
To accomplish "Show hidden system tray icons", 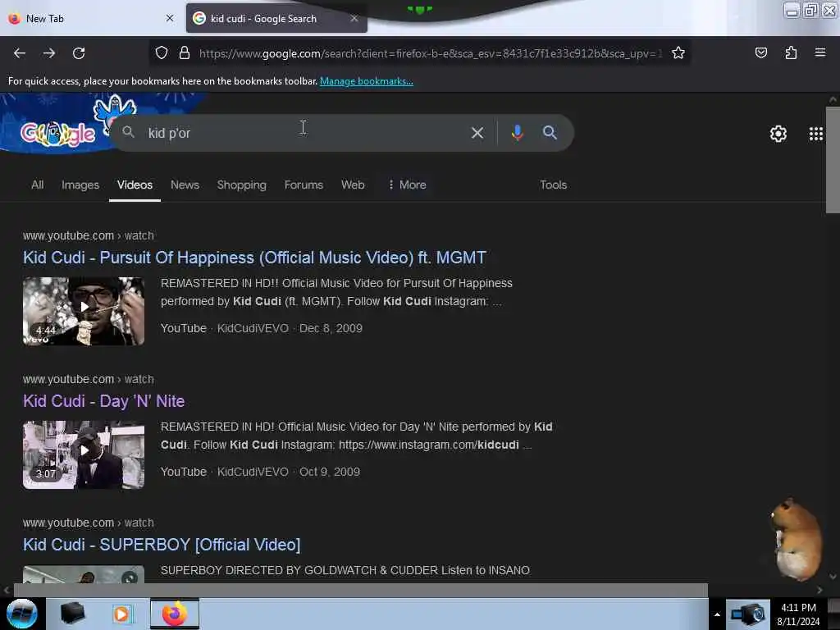I will pyautogui.click(x=717, y=614).
